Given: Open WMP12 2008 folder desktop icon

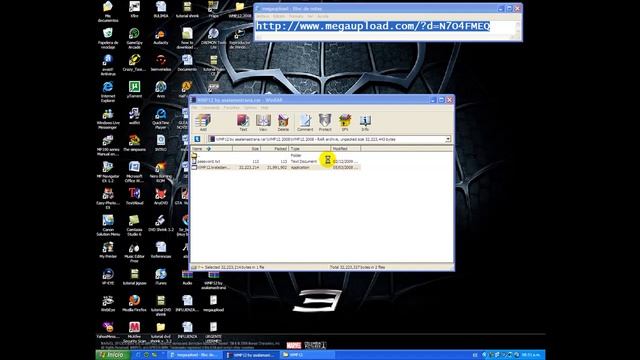Looking at the screenshot, I should pos(240,10).
